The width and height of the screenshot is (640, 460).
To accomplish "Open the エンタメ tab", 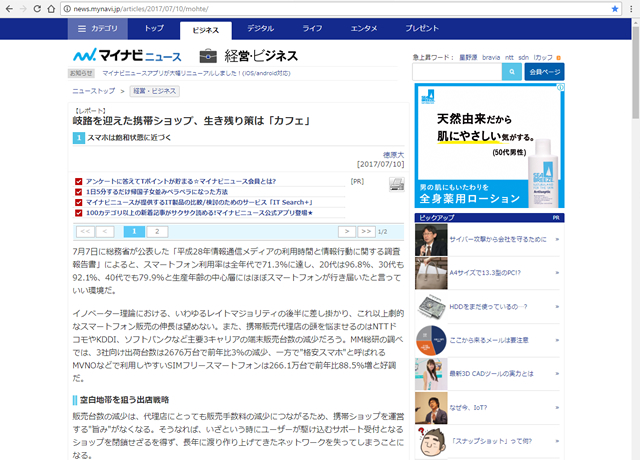I will (x=365, y=31).
